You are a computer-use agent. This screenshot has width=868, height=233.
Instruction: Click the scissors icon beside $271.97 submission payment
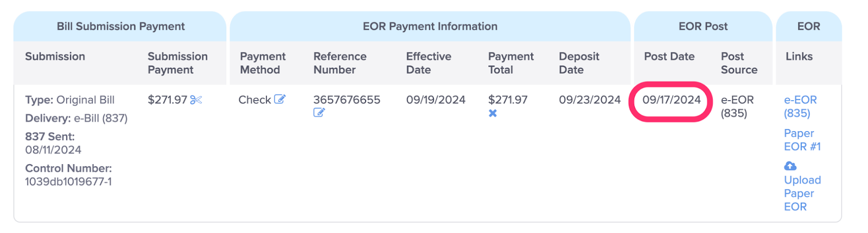(196, 100)
